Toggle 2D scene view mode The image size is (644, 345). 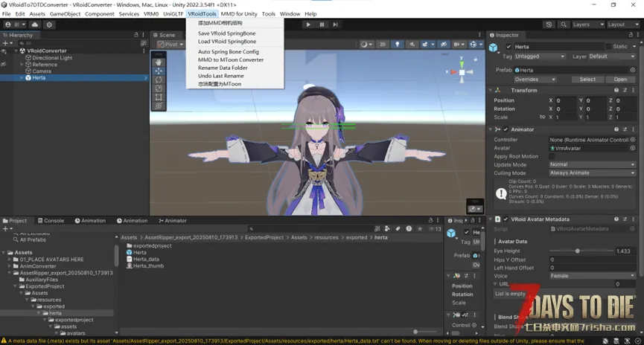click(x=383, y=45)
